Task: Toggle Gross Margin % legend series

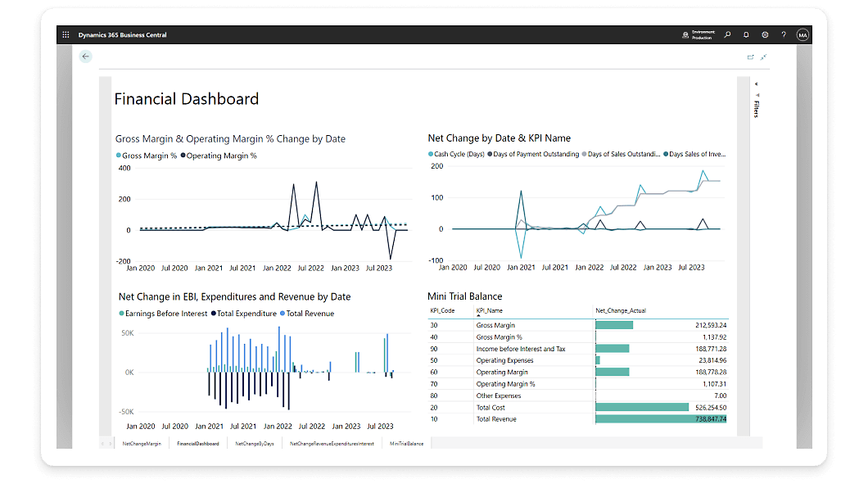Action: tap(147, 156)
